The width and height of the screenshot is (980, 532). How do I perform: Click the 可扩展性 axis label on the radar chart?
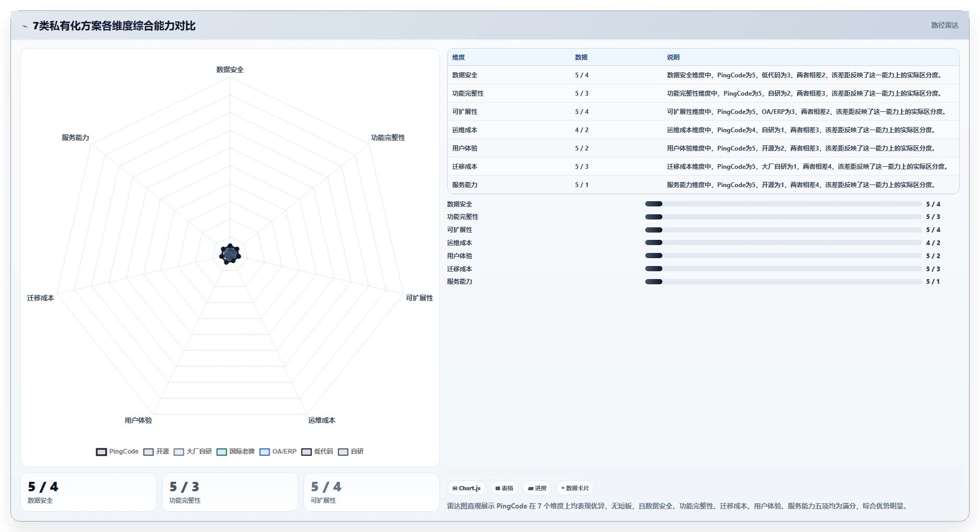point(419,298)
